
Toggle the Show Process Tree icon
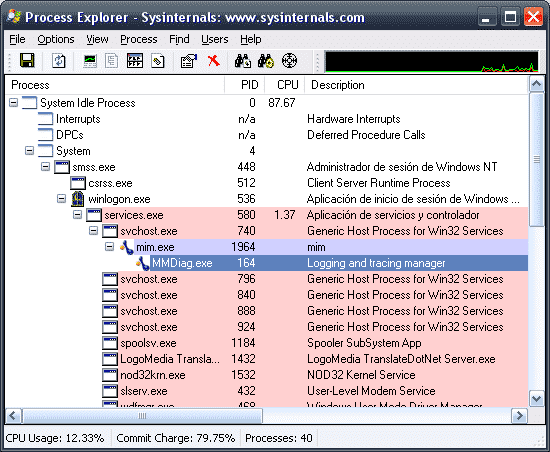tap(112, 61)
